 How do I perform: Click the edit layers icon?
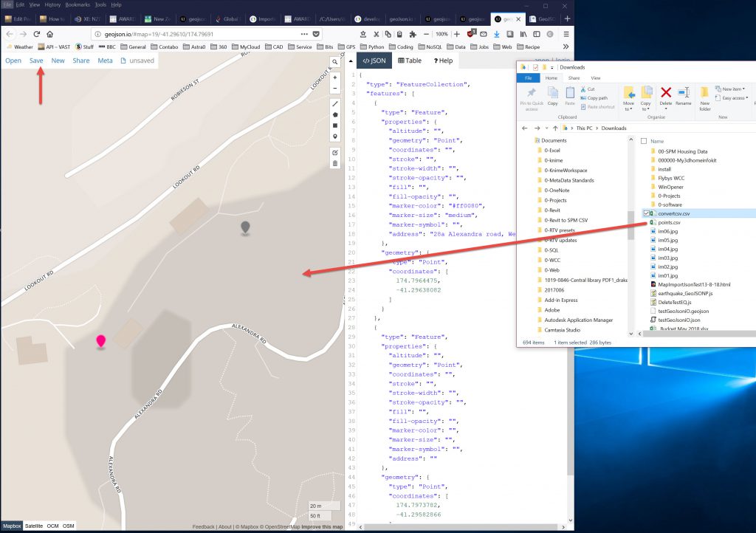tap(335, 152)
